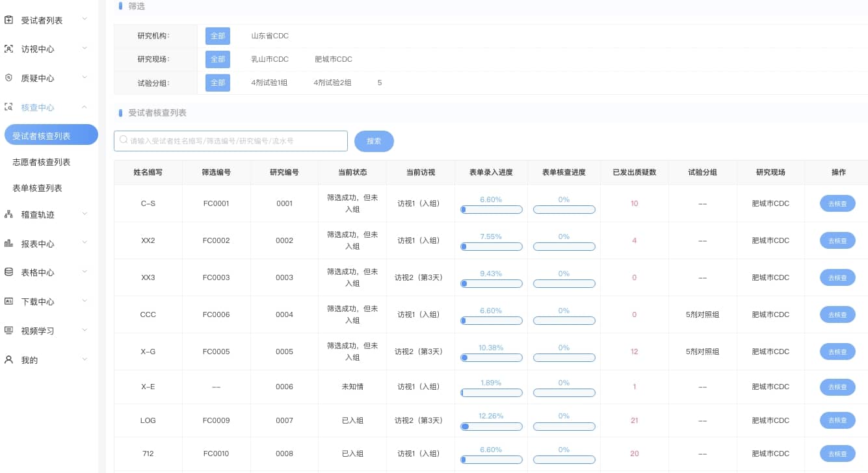Screen dimensions: 868x473
Task: Select 全部 for 研究机构 filter
Action: click(218, 36)
